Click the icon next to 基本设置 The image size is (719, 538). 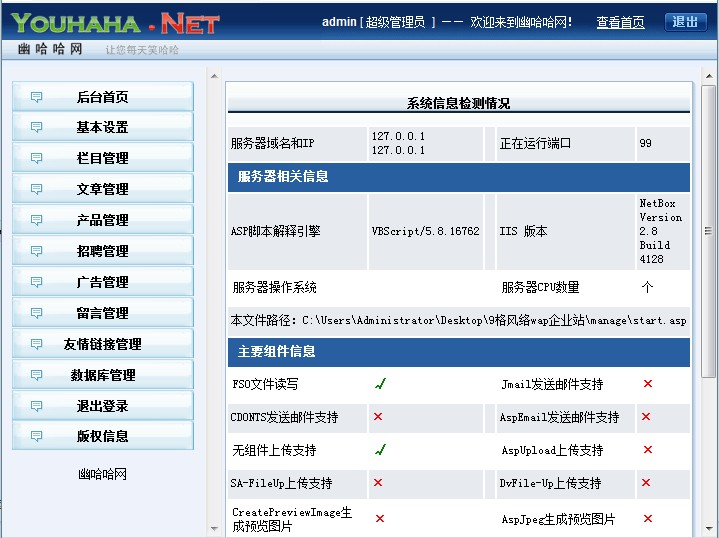[x=37, y=128]
